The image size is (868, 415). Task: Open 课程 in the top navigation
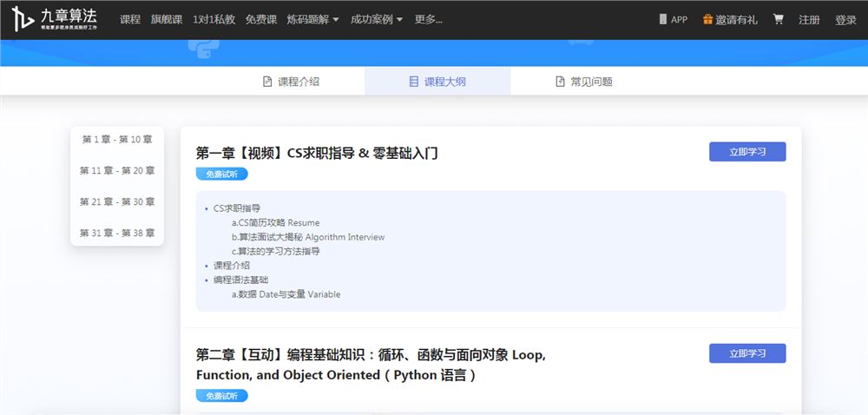pyautogui.click(x=130, y=19)
